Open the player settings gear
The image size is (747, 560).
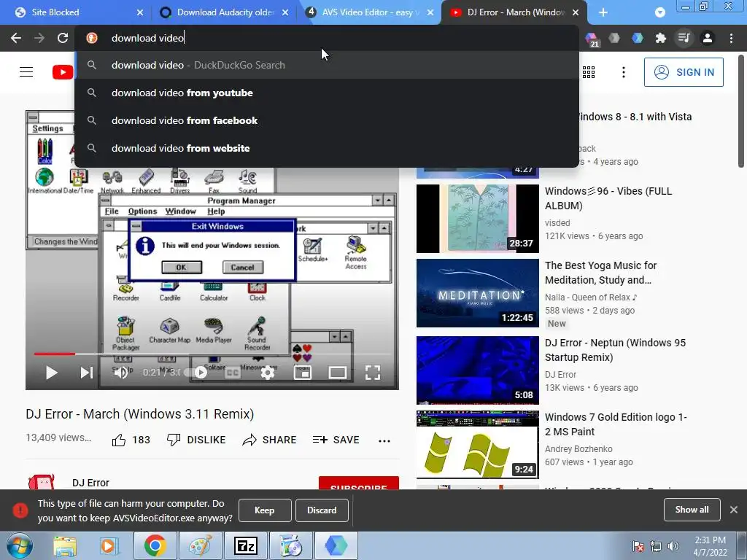coord(268,373)
